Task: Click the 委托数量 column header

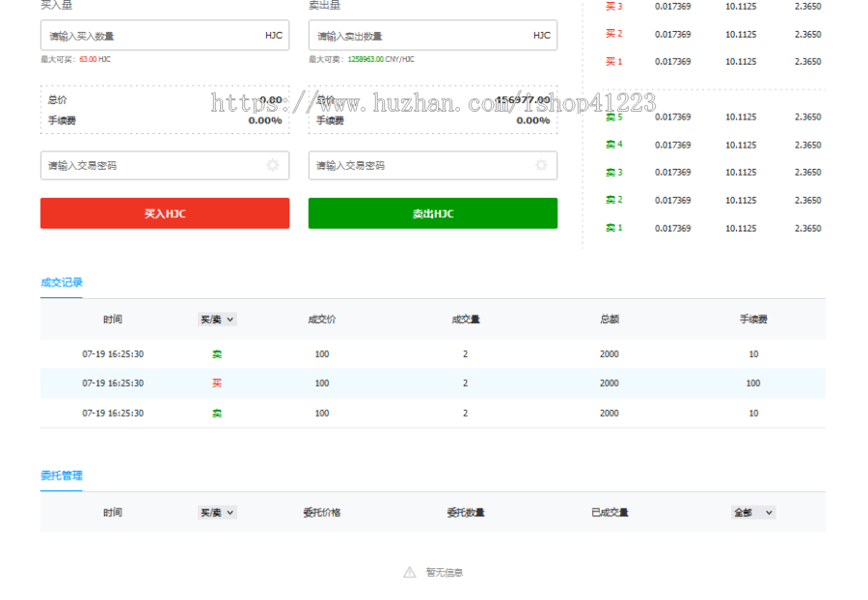Action: point(466,512)
